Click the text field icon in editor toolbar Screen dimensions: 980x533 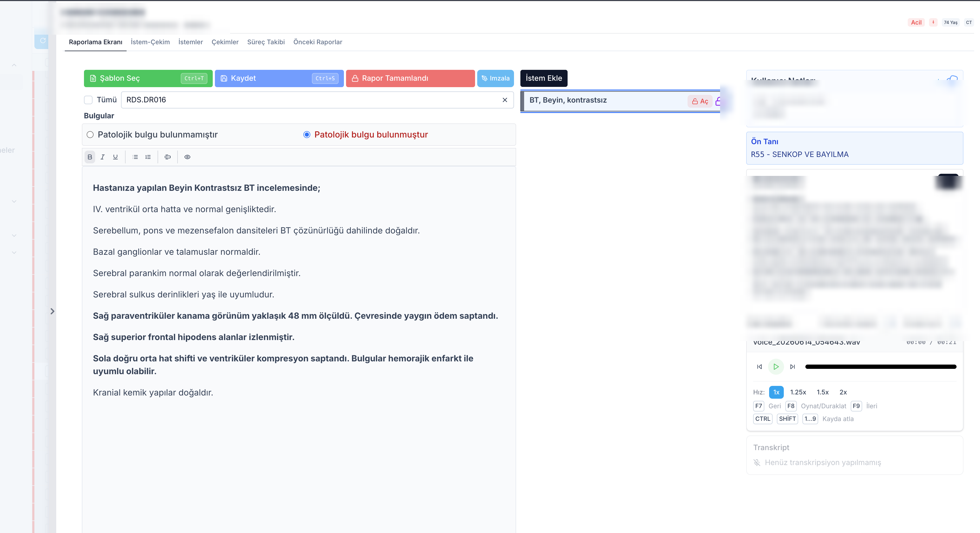point(167,157)
